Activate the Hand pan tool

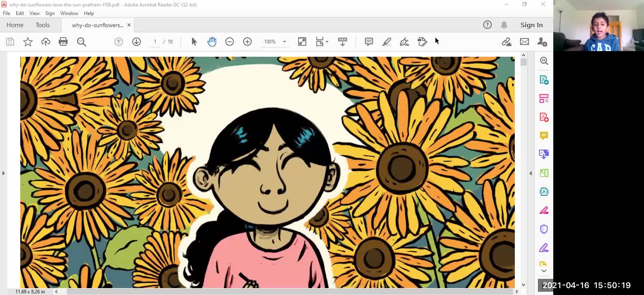[212, 42]
